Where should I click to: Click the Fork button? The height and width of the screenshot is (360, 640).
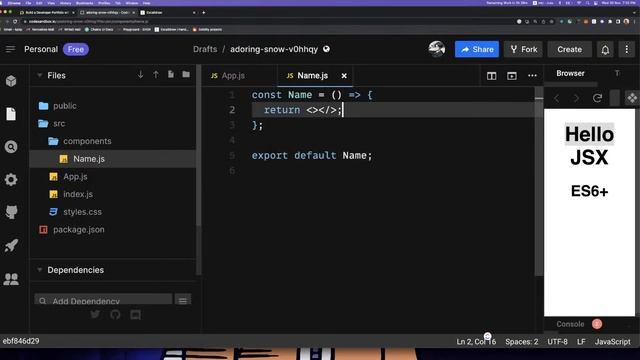tap(524, 49)
